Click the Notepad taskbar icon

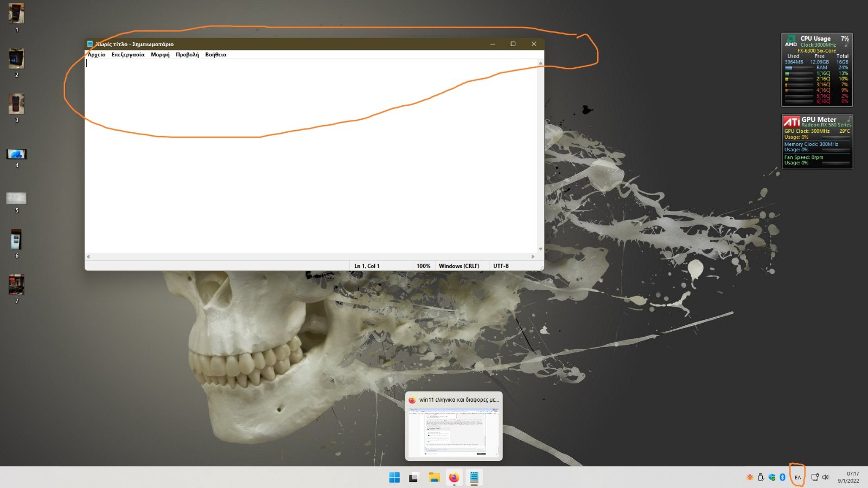point(474,477)
